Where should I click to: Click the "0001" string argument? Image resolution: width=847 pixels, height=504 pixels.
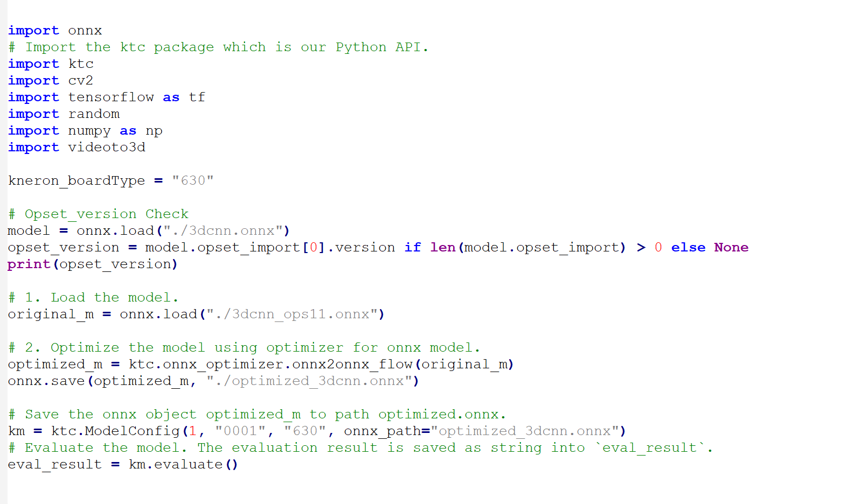click(240, 431)
